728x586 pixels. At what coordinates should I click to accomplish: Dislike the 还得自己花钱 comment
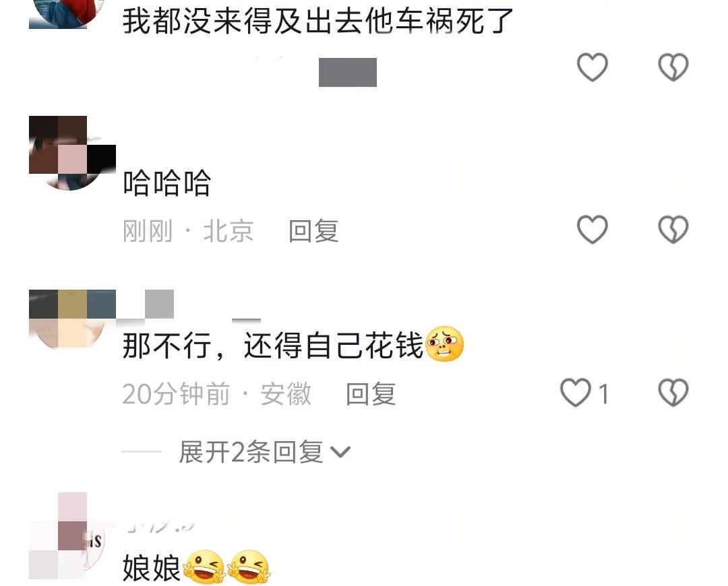(x=673, y=393)
